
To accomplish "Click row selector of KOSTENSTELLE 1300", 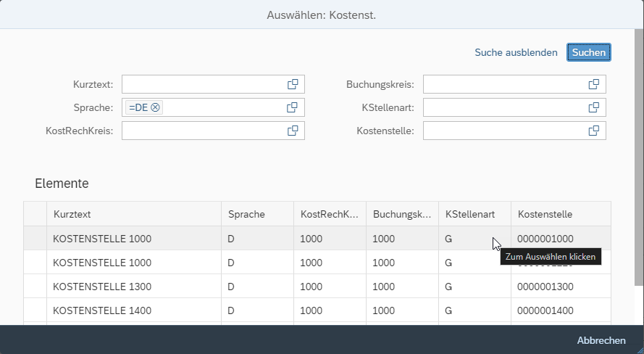I will 35,286.
